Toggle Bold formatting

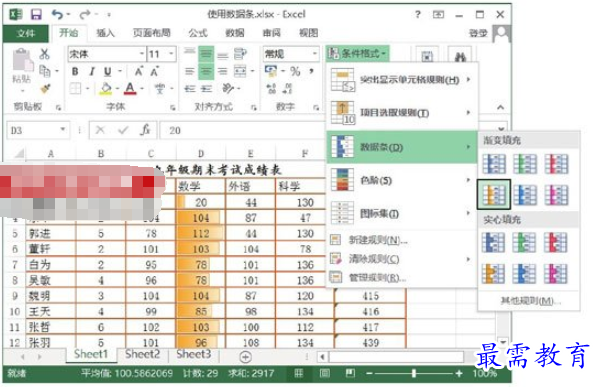pos(75,71)
